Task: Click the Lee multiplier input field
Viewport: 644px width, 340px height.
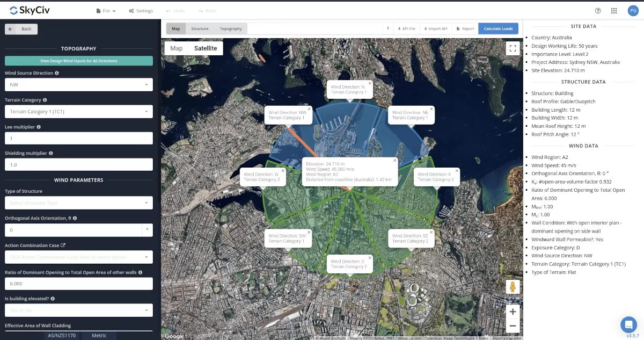Action: click(78, 139)
